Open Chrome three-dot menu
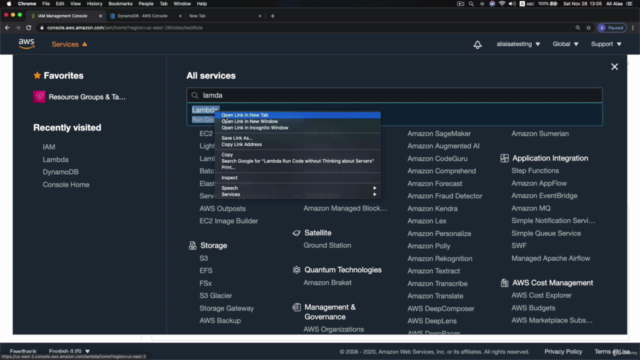The image size is (640, 360). coord(633,28)
